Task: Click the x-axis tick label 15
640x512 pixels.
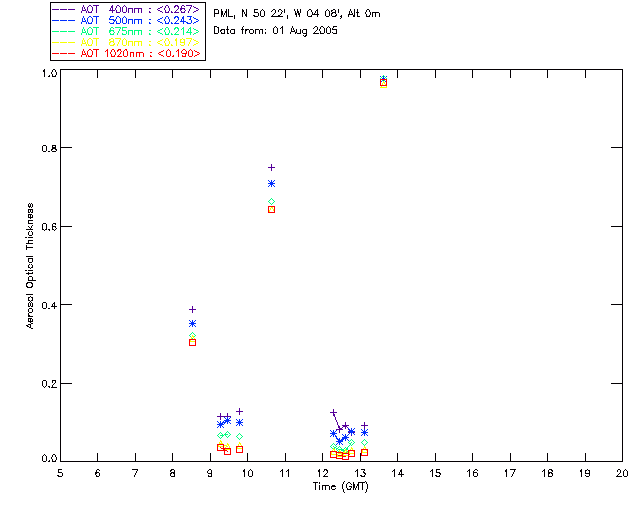Action: [x=435, y=473]
